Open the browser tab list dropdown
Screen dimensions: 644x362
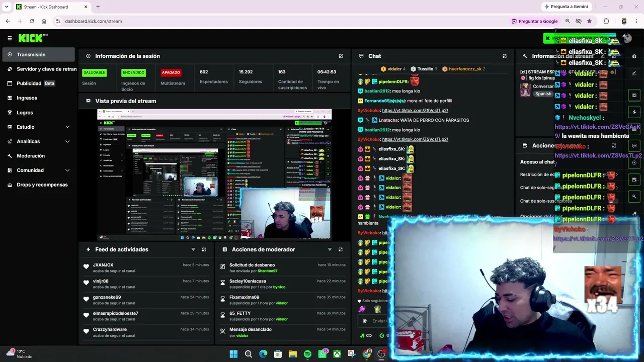(x=7, y=7)
